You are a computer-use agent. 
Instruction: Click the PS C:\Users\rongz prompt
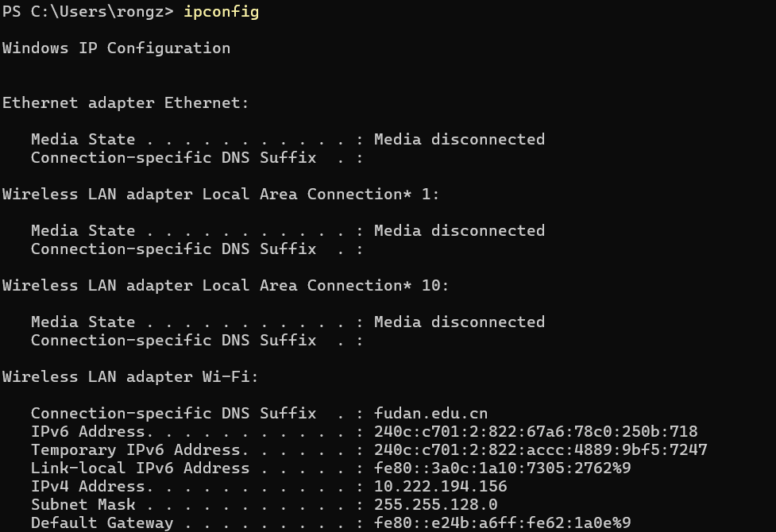pyautogui.click(x=87, y=12)
